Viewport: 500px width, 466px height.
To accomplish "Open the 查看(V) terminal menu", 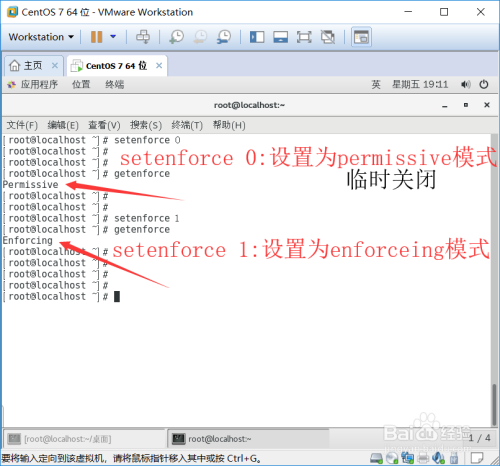I will pyautogui.click(x=104, y=125).
